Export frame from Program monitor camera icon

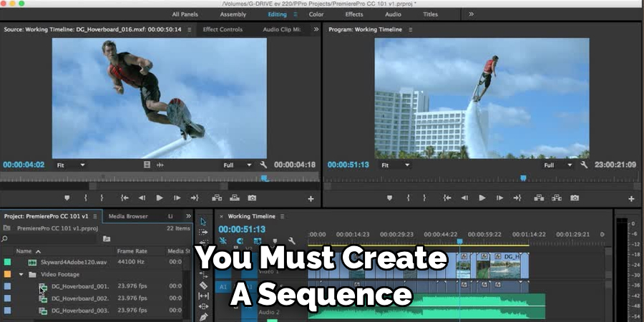coord(575,198)
